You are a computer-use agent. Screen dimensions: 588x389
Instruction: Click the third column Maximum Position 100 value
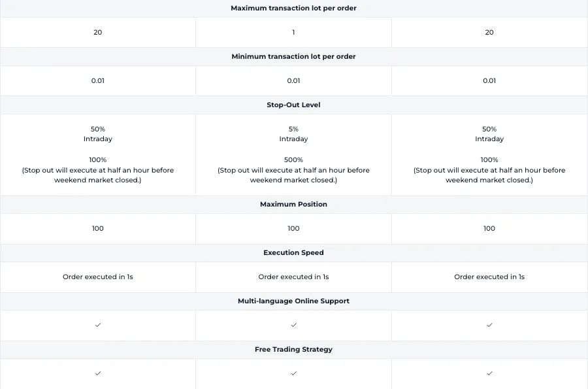tap(489, 228)
